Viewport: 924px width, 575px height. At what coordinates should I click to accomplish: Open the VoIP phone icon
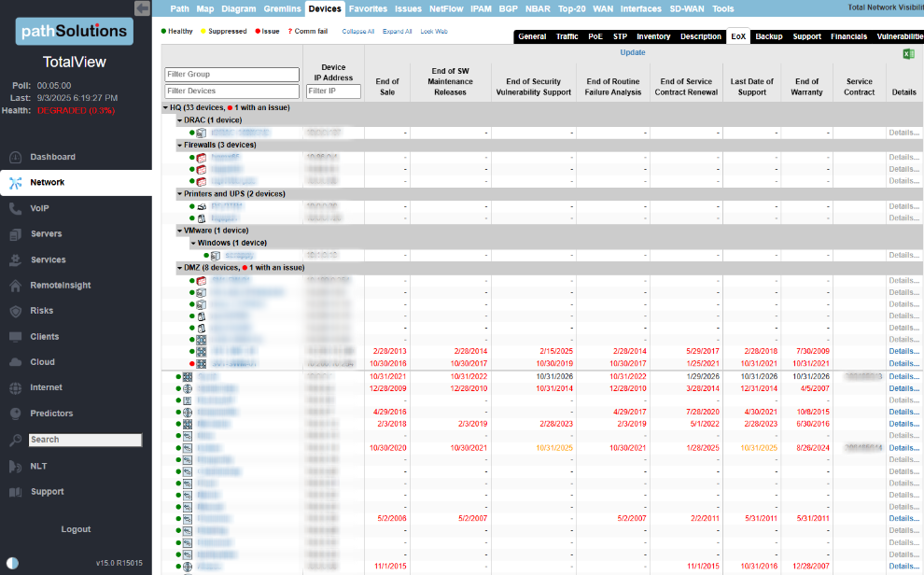click(x=16, y=208)
